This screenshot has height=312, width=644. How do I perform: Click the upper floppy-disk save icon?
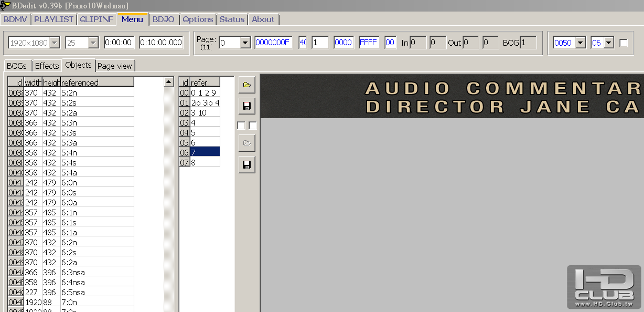pos(247,106)
